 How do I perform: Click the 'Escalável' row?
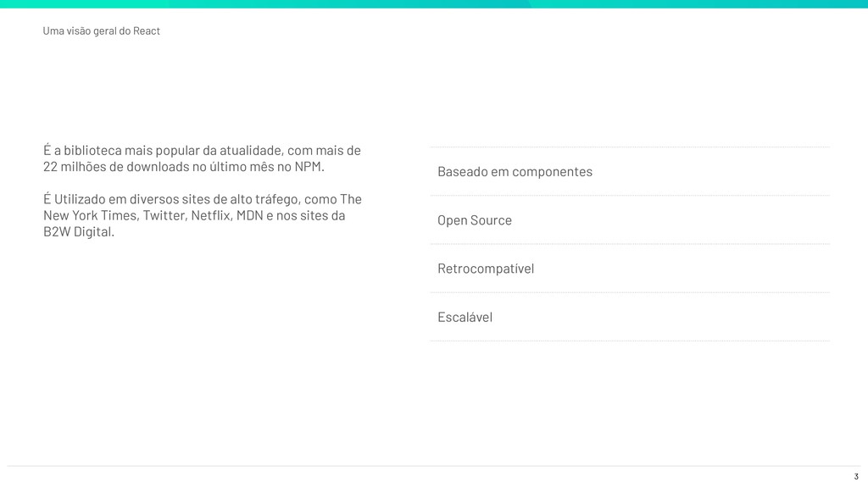tap(630, 317)
